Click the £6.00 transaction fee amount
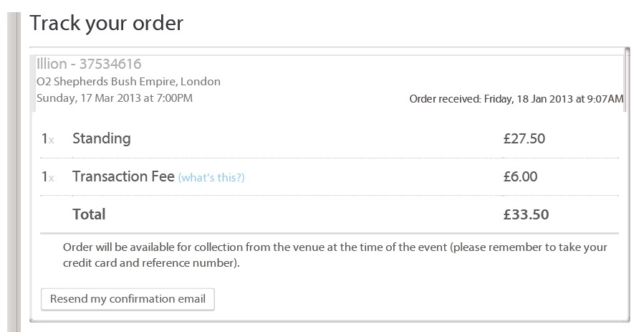The width and height of the screenshot is (644, 332). point(520,176)
